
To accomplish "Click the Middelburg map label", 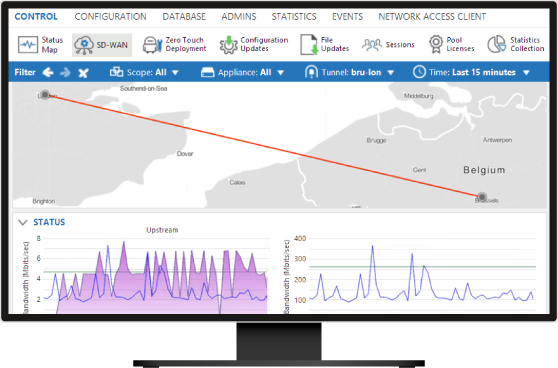I will pyautogui.click(x=418, y=96).
